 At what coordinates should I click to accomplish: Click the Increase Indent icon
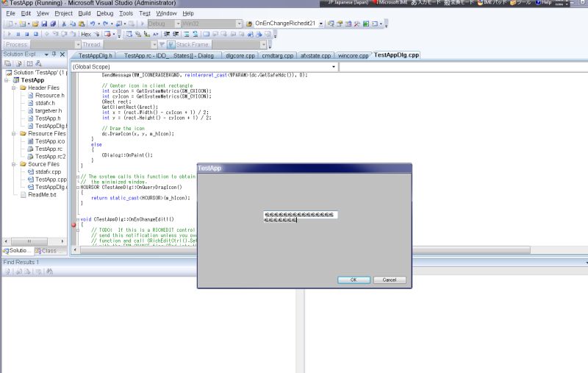point(175,34)
